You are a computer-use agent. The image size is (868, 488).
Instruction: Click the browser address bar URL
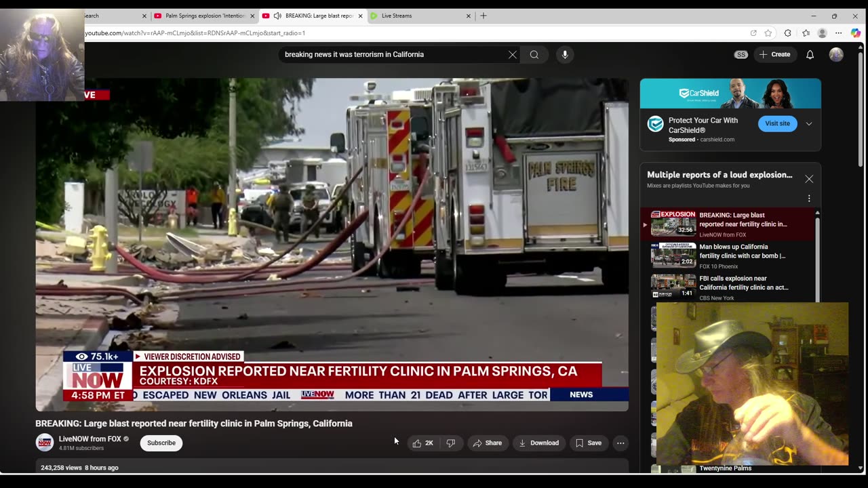click(x=195, y=33)
